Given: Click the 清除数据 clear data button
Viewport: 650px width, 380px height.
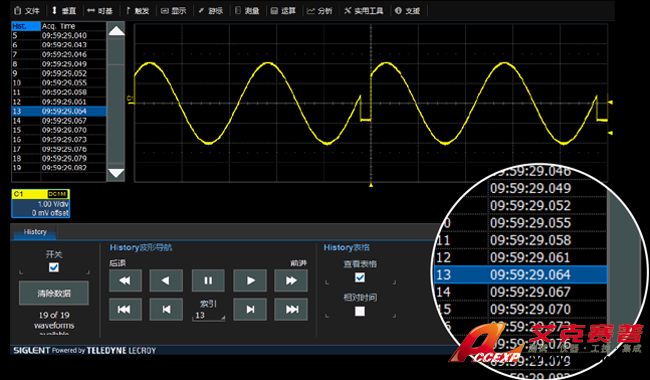Looking at the screenshot, I should click(x=54, y=293).
